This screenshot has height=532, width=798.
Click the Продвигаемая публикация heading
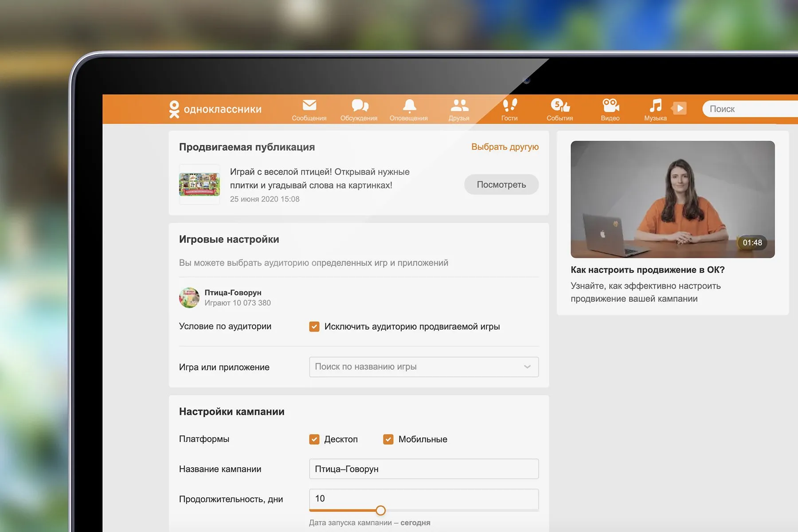(247, 147)
